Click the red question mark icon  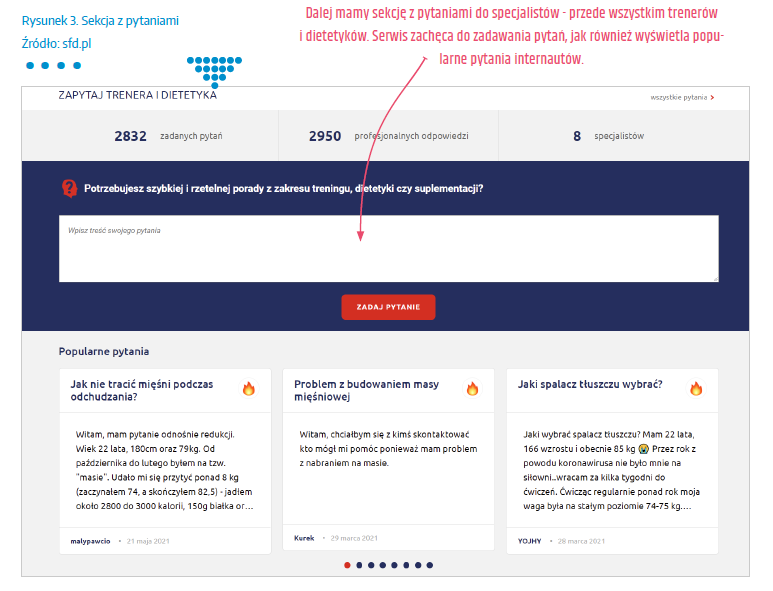(x=69, y=188)
